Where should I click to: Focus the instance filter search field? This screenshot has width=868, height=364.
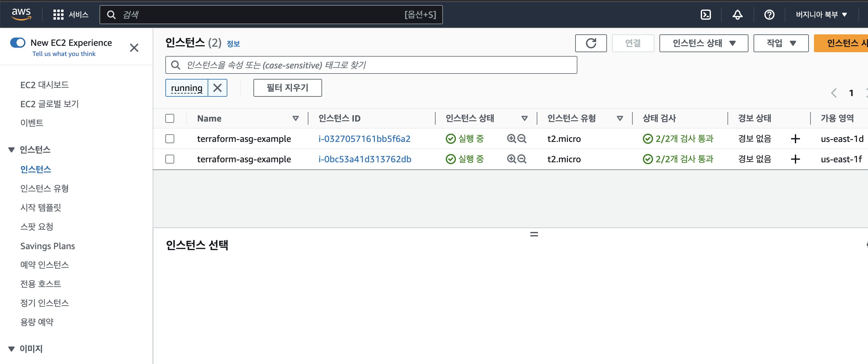click(x=371, y=65)
